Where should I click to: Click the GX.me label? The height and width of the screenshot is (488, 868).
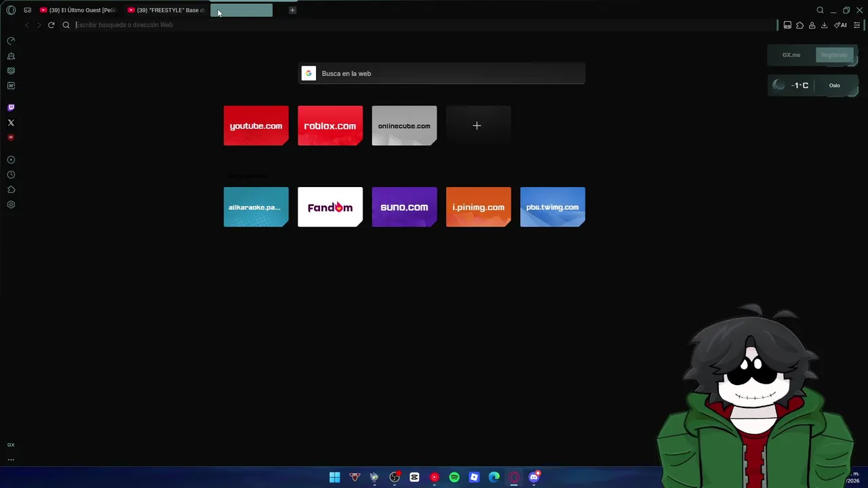pyautogui.click(x=791, y=55)
